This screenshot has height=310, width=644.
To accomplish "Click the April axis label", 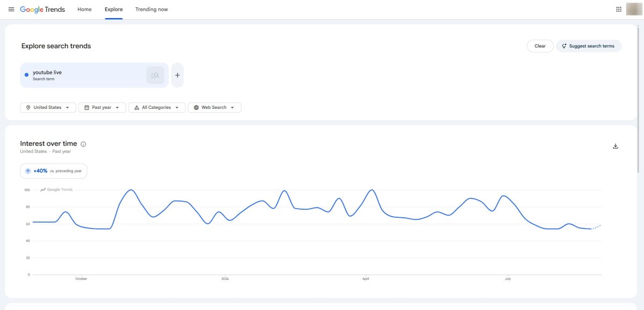I will [365, 279].
